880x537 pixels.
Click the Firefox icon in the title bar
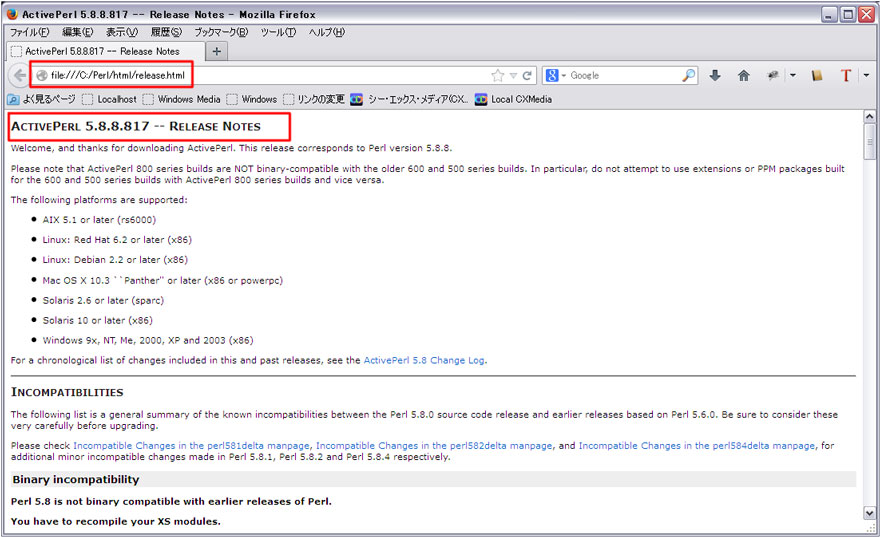[x=12, y=14]
